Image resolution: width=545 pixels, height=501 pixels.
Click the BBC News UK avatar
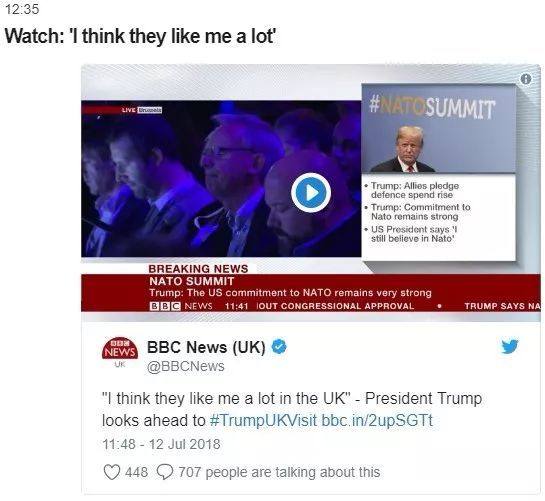click(x=120, y=352)
